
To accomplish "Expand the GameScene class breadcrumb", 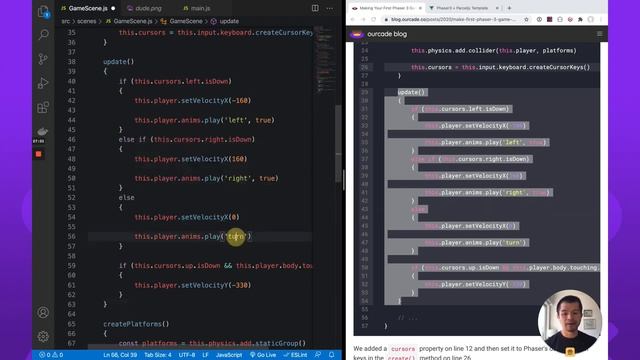I will 182,21.
